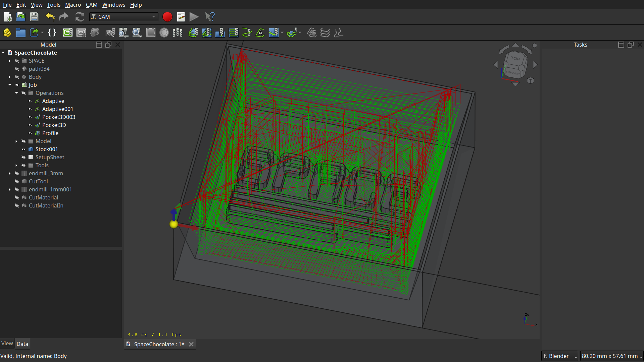Open the dimension units dropdown in status bar
This screenshot has width=644, height=362.
pos(612,356)
